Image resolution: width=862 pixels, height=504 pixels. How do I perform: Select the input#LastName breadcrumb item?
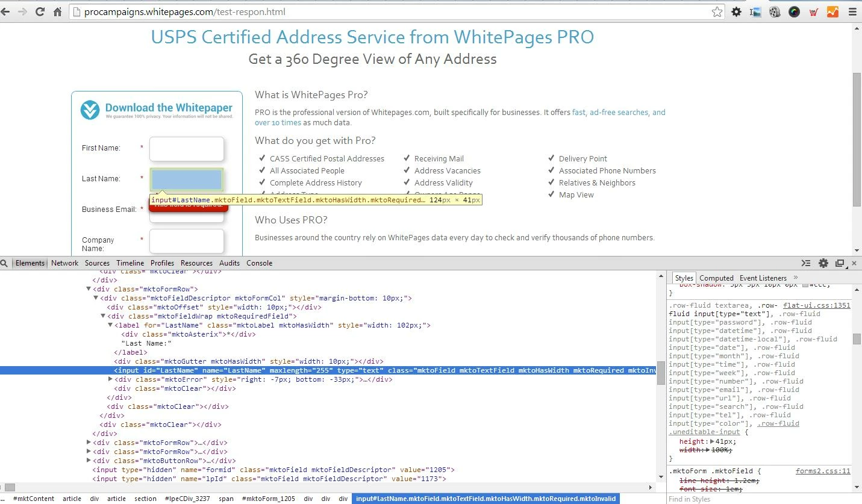coord(486,499)
